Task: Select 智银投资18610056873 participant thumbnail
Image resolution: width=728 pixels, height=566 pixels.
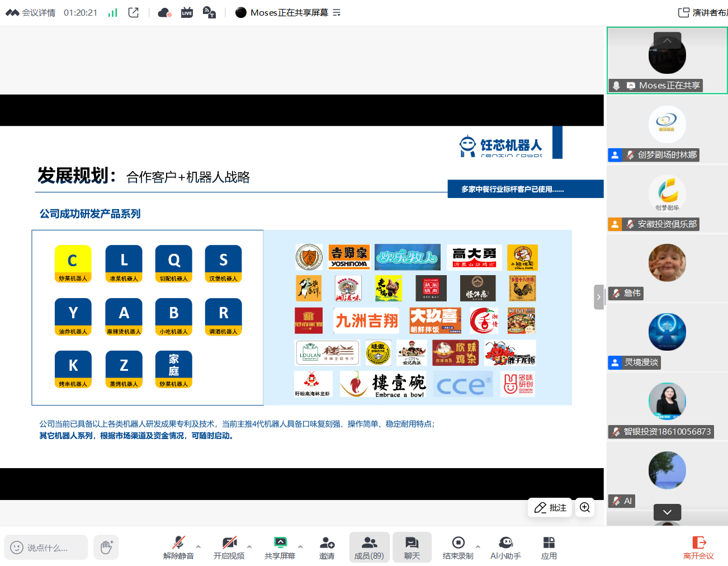Action: (667, 407)
